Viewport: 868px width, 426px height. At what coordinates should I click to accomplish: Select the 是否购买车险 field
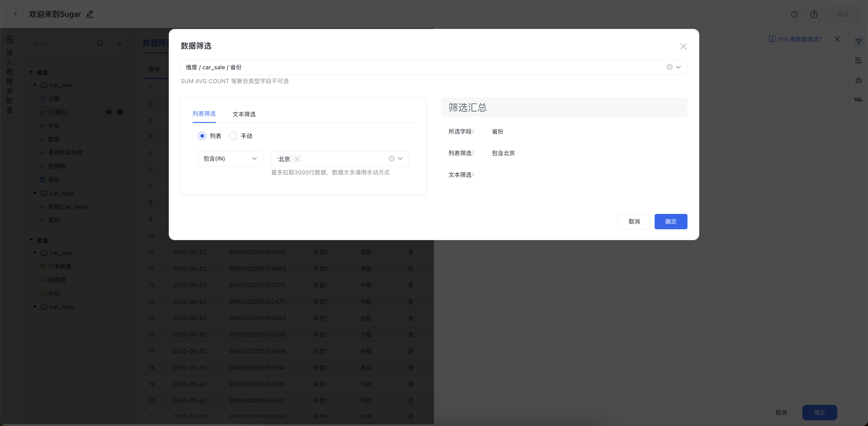[x=65, y=152]
